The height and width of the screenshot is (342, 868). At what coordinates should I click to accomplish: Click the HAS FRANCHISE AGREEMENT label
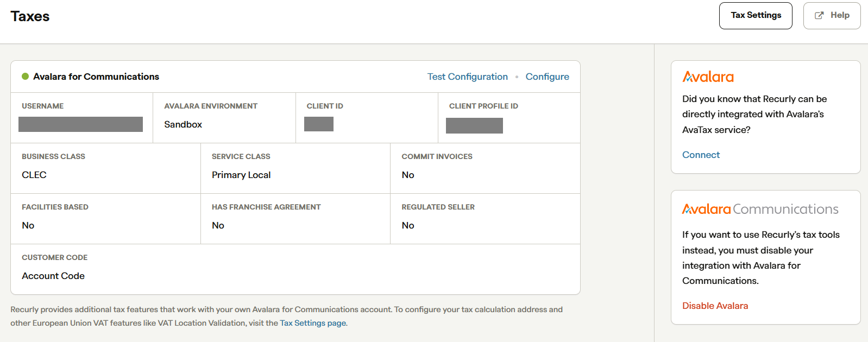point(266,207)
